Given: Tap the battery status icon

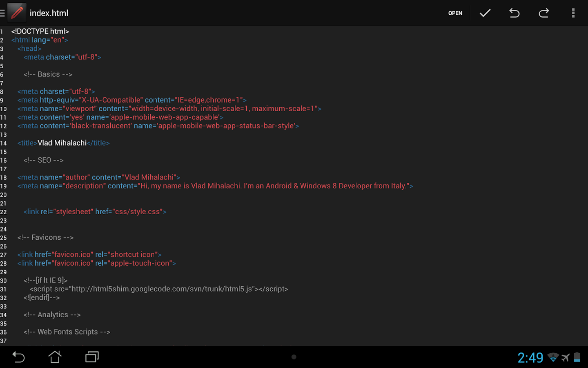Looking at the screenshot, I should click(577, 357).
